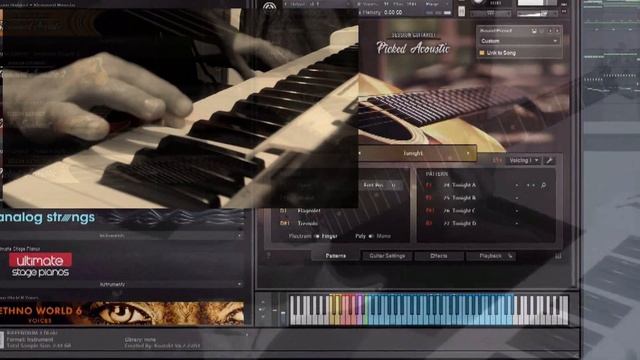640x360 pixels.
Task: Open the Voicing dropdown
Action: [524, 160]
